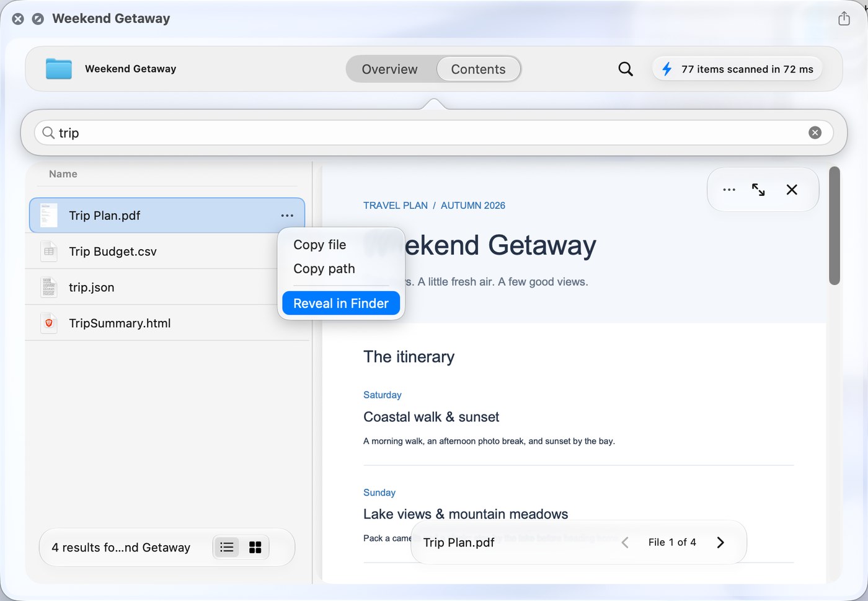Click the window stop button beside close
Image resolution: width=868 pixels, height=601 pixels.
pos(38,19)
